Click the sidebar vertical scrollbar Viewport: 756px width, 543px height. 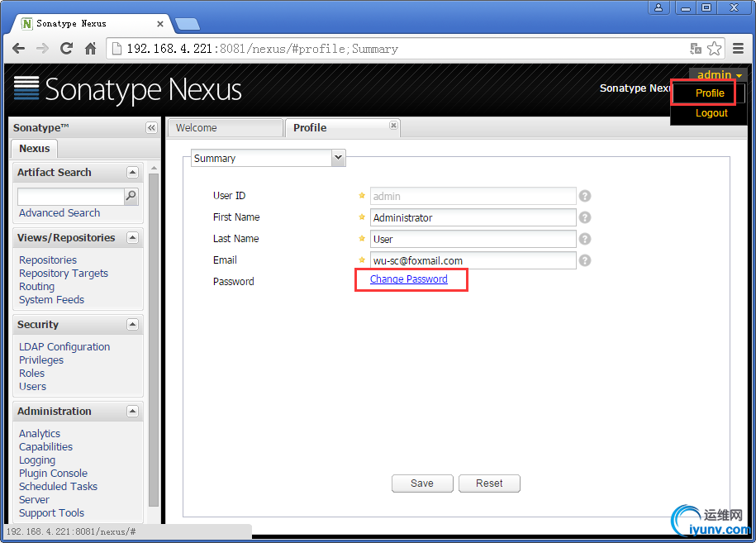click(x=154, y=340)
